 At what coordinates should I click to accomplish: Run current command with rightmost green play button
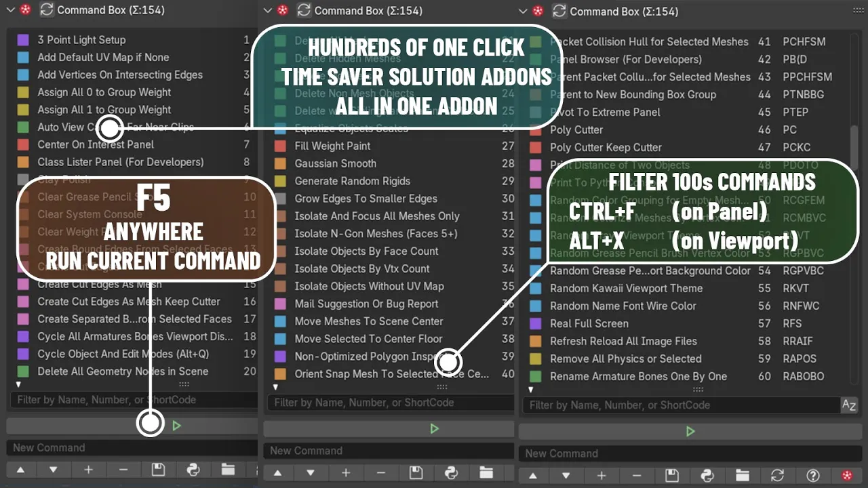pyautogui.click(x=690, y=431)
